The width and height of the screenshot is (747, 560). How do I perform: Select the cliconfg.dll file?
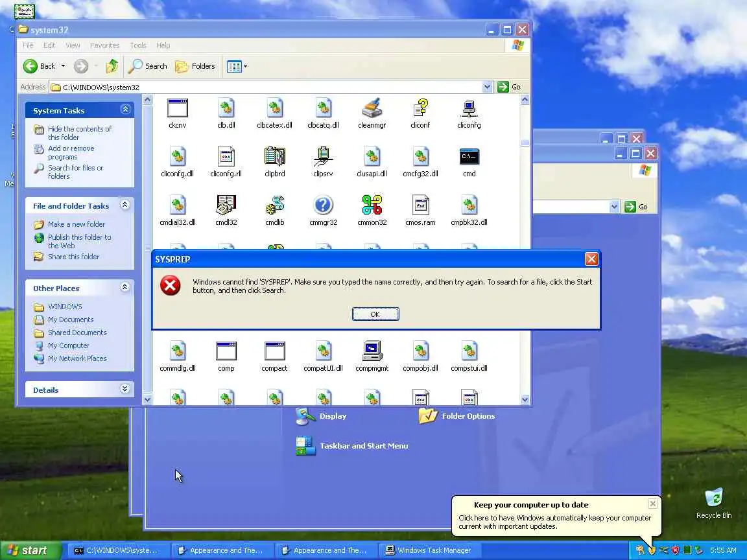tap(178, 157)
